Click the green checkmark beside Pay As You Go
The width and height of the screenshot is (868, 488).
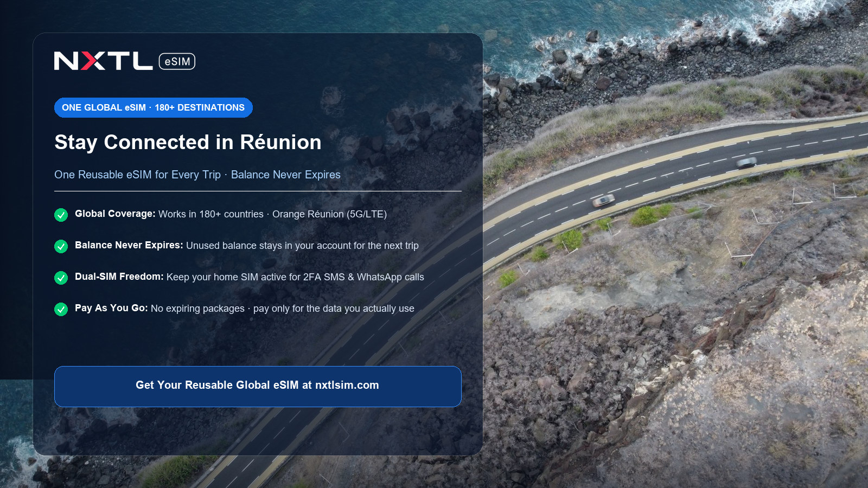pos(61,309)
